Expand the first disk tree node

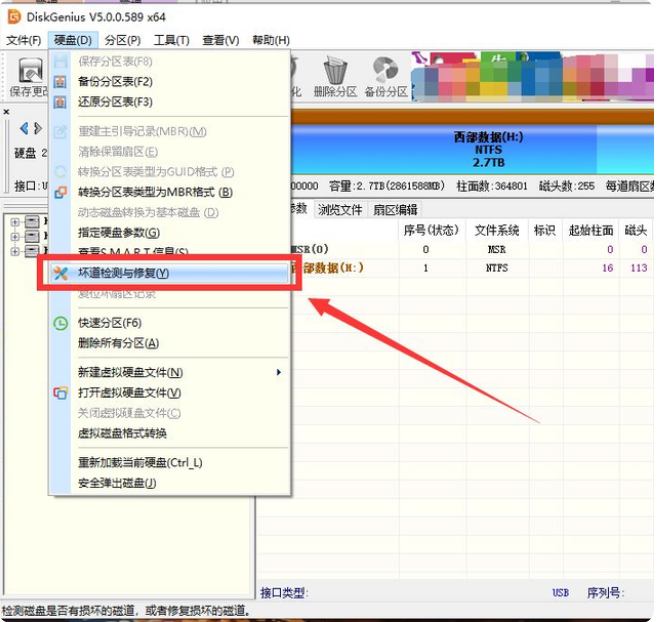pyautogui.click(x=15, y=221)
